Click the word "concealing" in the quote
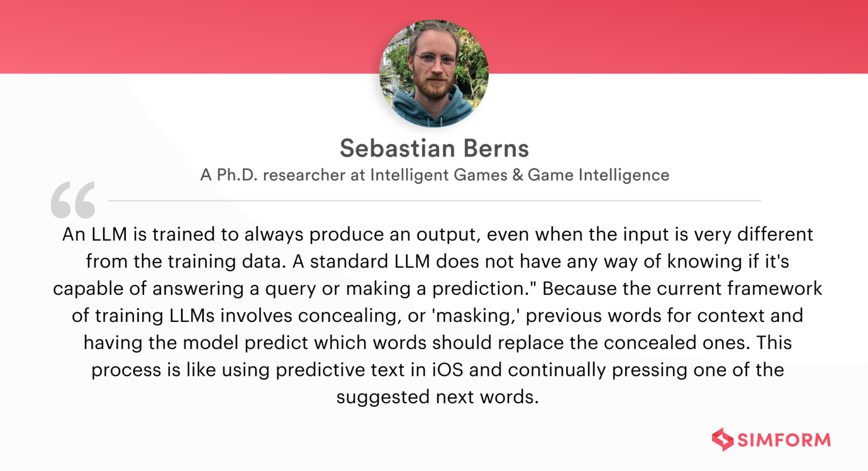Screen dimensions: 868x471 [x=350, y=316]
